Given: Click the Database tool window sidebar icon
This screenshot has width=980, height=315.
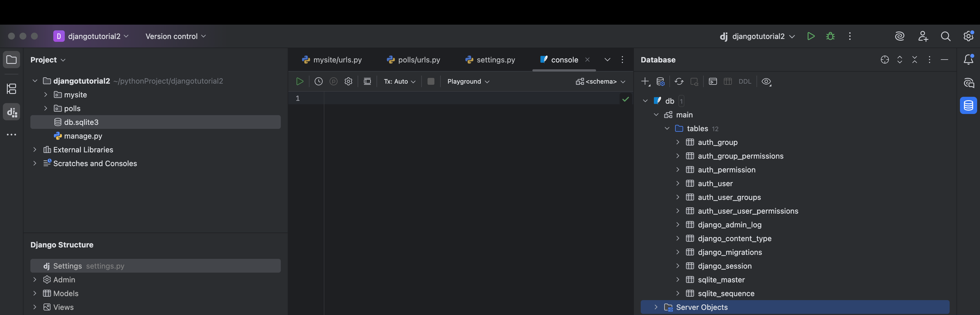Looking at the screenshot, I should (x=969, y=105).
